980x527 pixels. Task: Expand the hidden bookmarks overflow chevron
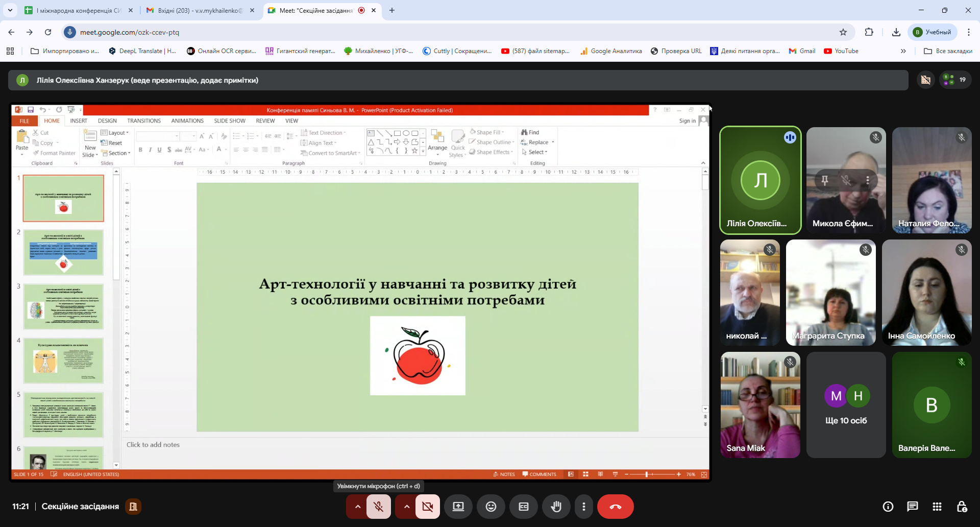coord(903,51)
